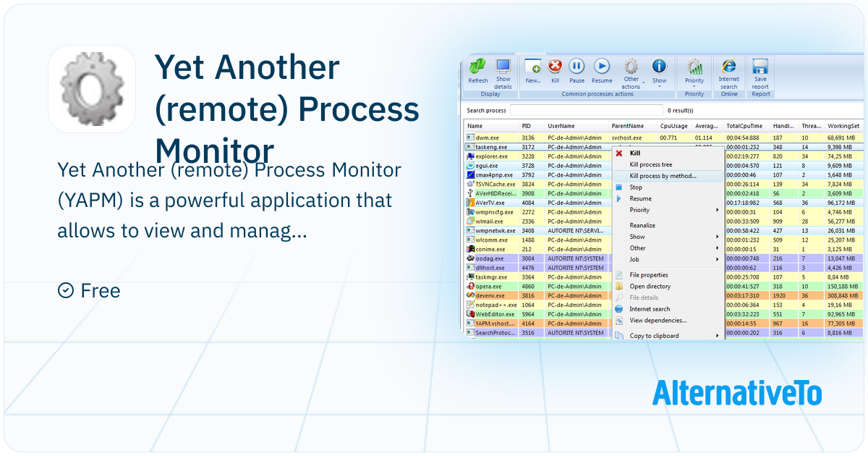Expand Priority submenu in context menu
Viewport: 868px width, 456px height.
668,210
